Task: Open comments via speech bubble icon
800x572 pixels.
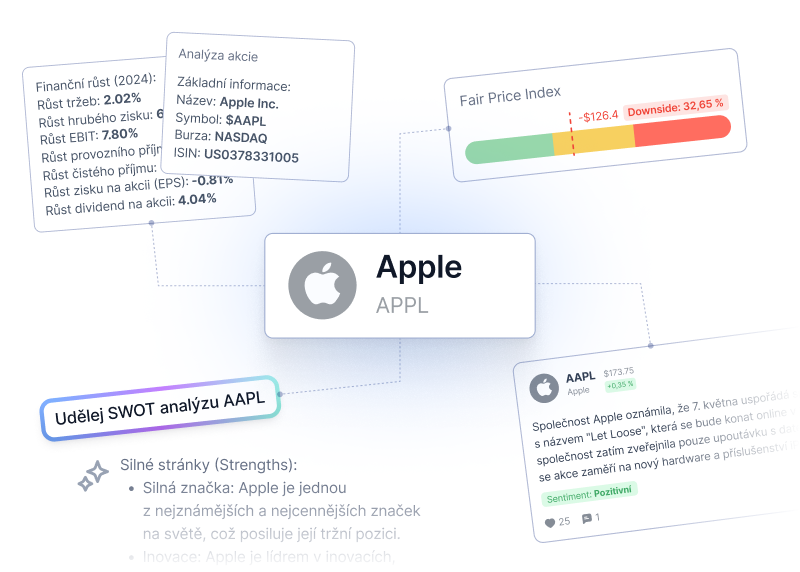Action: (587, 519)
